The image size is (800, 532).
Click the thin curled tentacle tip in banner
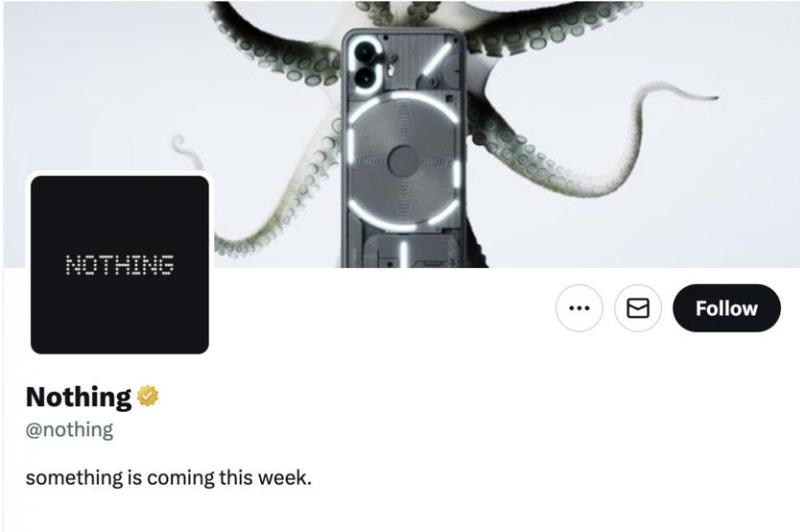click(x=184, y=150)
